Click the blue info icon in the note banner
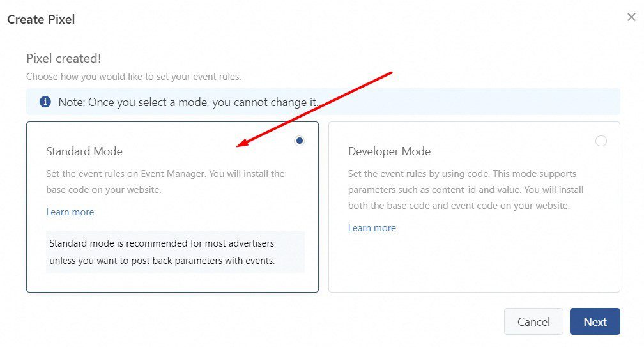 tap(45, 102)
